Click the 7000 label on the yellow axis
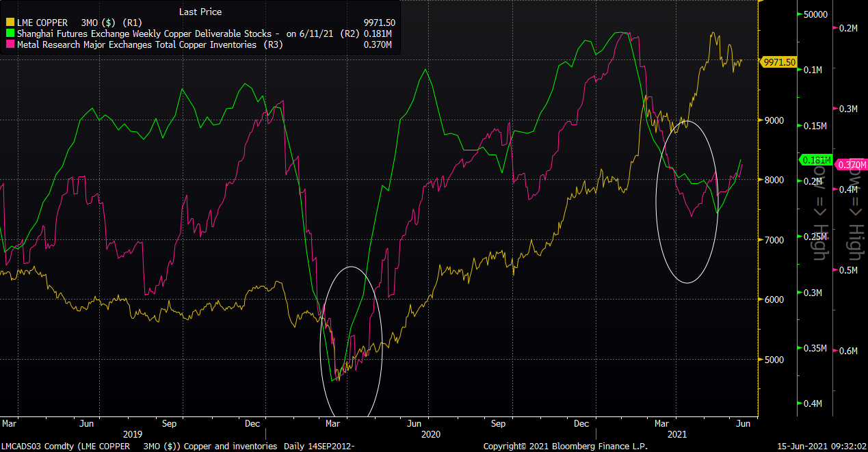The height and width of the screenshot is (452, 868). click(x=773, y=240)
